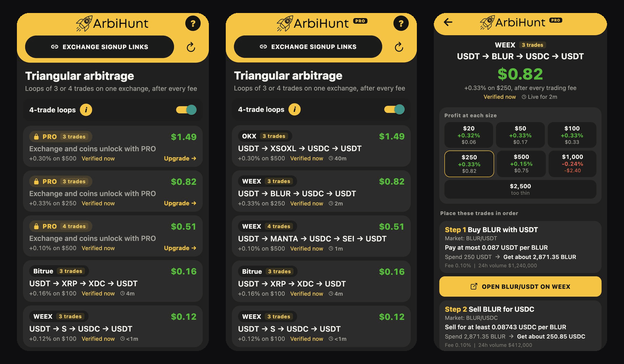Open Bitrue XRP → XDC card in middle panel

click(x=321, y=281)
